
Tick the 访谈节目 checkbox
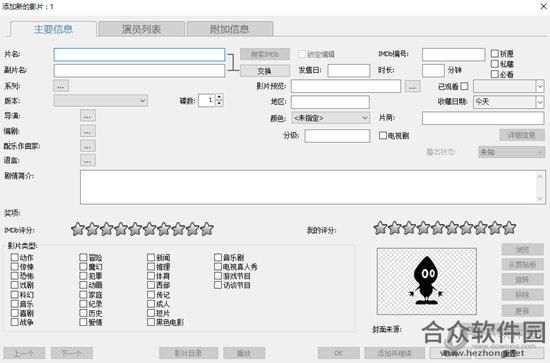pyautogui.click(x=218, y=285)
